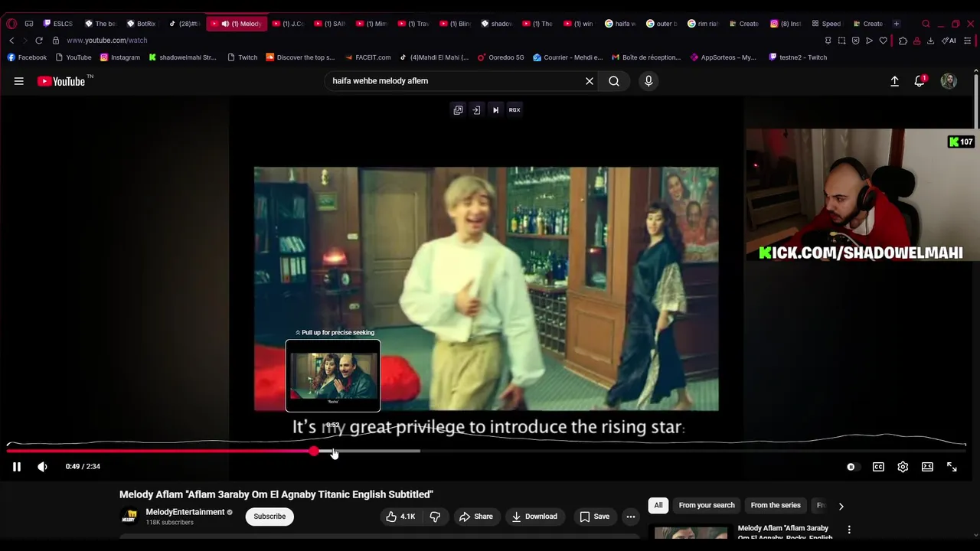Open more actions ellipsis menu
Image resolution: width=980 pixels, height=551 pixels.
click(631, 517)
